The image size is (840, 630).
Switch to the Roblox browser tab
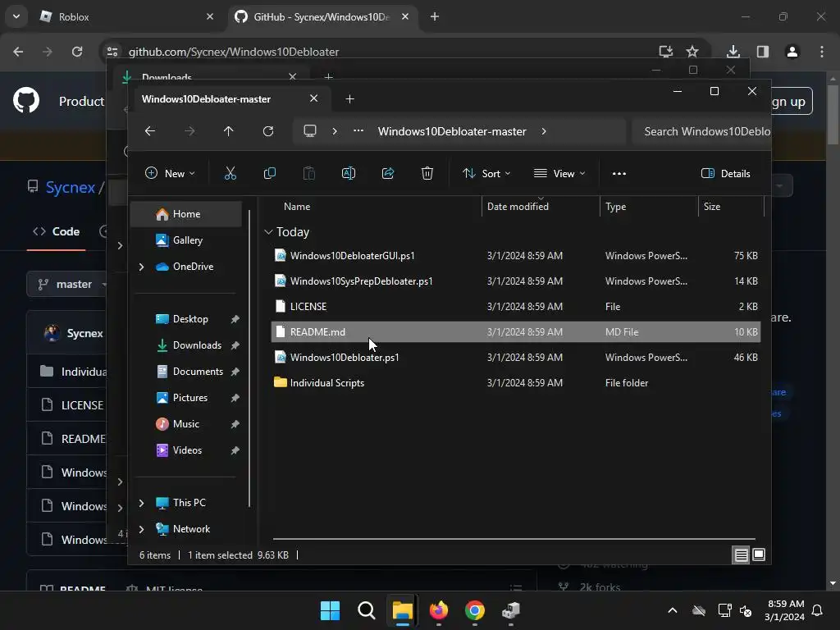[126, 16]
